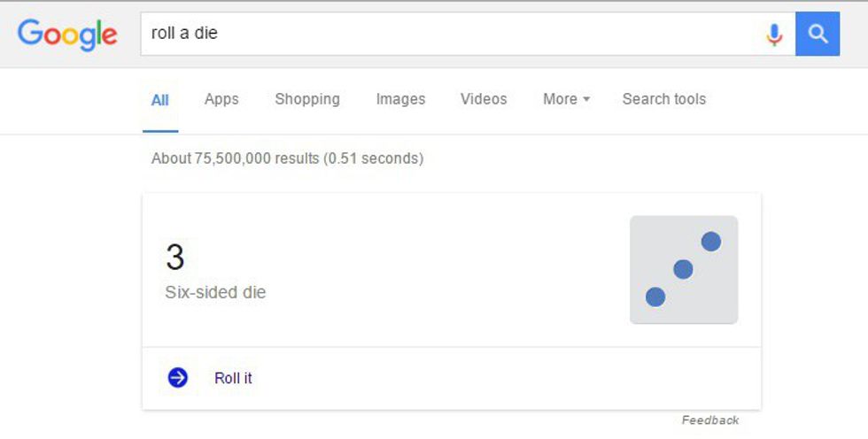
Task: Click the 'About 75,500,000 results' text
Action: (x=288, y=158)
